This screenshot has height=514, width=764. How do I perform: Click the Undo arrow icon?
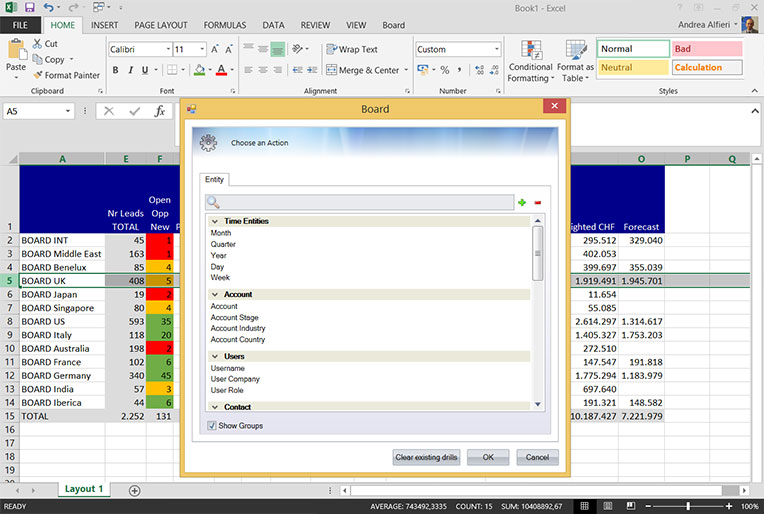click(48, 7)
